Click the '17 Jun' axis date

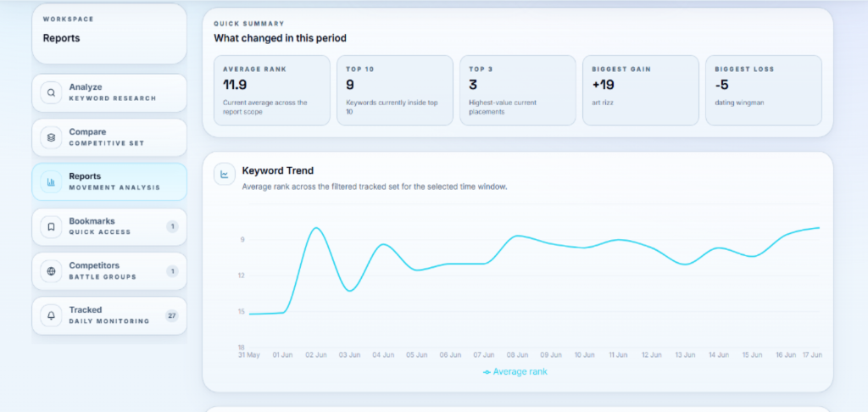point(812,354)
